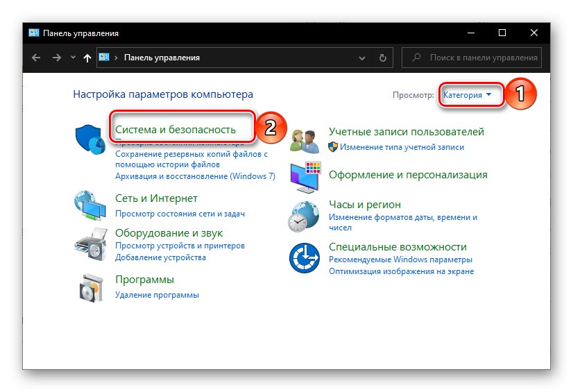Click the forward arrow navigation button

point(57,58)
